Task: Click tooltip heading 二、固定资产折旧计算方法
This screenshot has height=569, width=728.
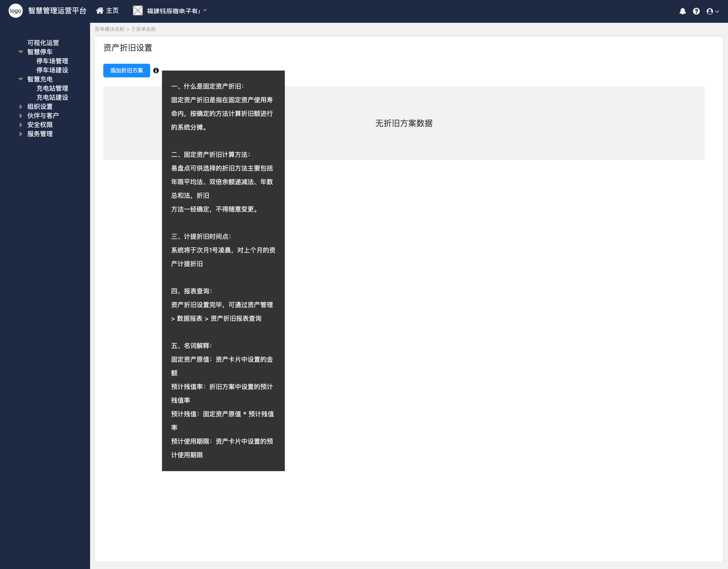Action: [211, 155]
